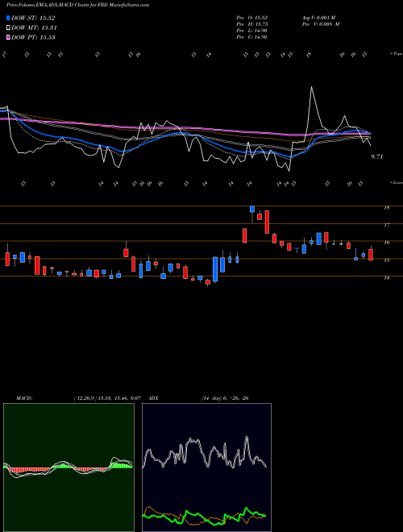Screen dimensions: 403x532
Task: Click the 16 price axis label
Action: pos(386,243)
